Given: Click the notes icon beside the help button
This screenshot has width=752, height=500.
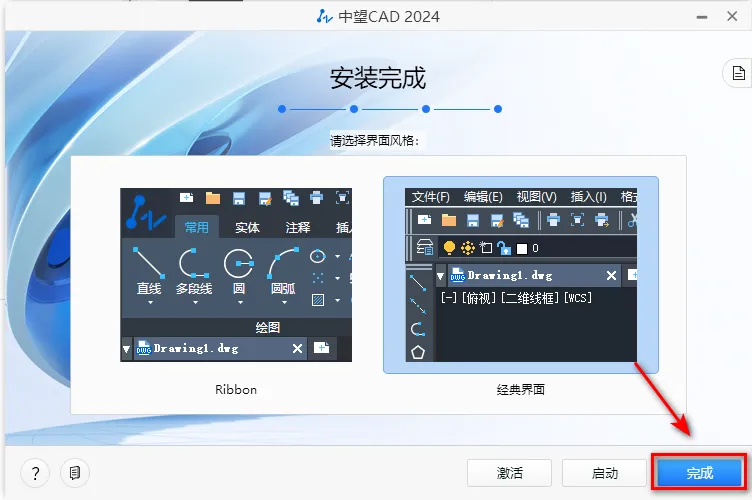Looking at the screenshot, I should [x=75, y=473].
